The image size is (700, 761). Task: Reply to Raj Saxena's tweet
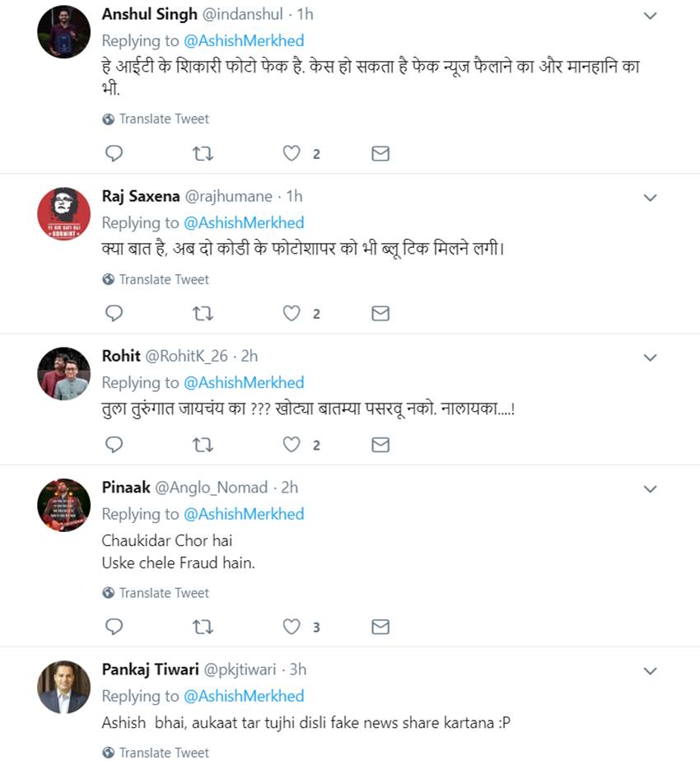click(x=115, y=313)
